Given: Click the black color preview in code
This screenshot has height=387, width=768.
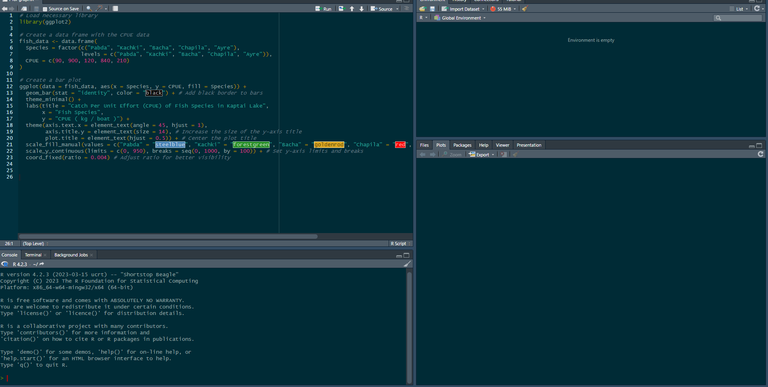Looking at the screenshot, I should (154, 93).
